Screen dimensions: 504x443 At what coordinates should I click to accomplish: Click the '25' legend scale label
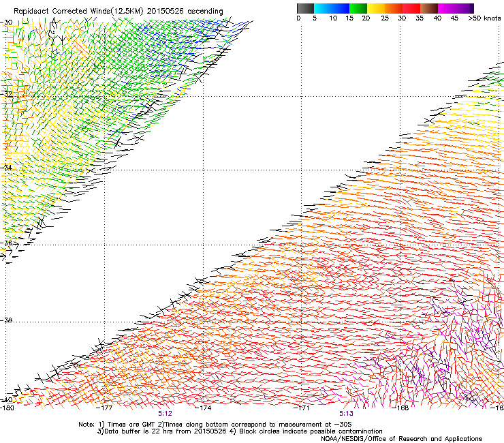tap(385, 18)
